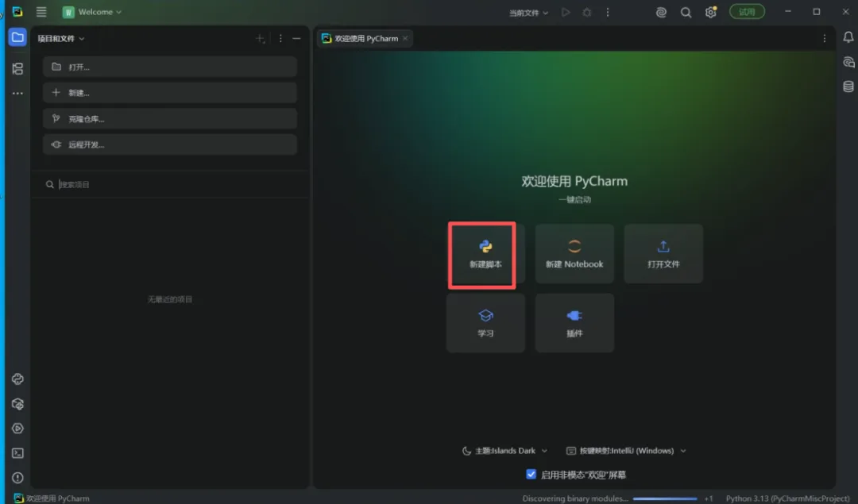Viewport: 858px width, 504px height.
Task: Click Discovering binary modules status text
Action: click(575, 498)
